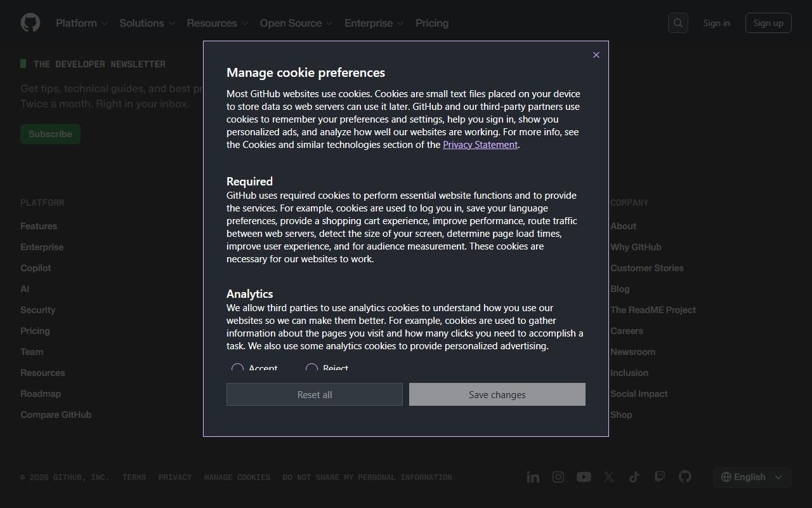Image resolution: width=812 pixels, height=508 pixels.
Task: Open Shop link
Action: pos(621,415)
